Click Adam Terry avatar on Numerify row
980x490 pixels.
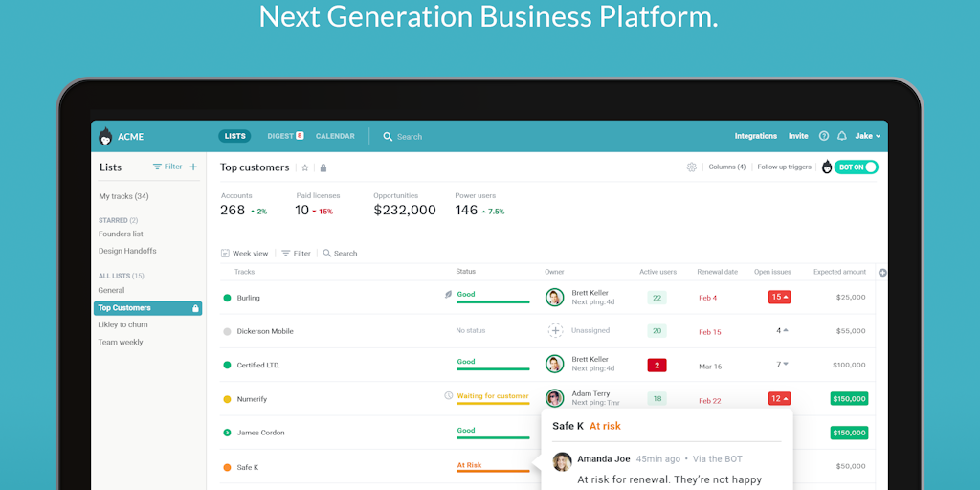pyautogui.click(x=554, y=398)
